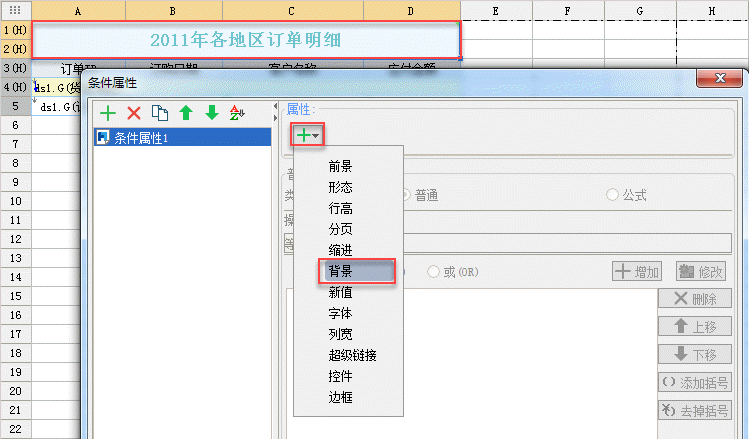Move condition attribute up with green arrow

(186, 113)
